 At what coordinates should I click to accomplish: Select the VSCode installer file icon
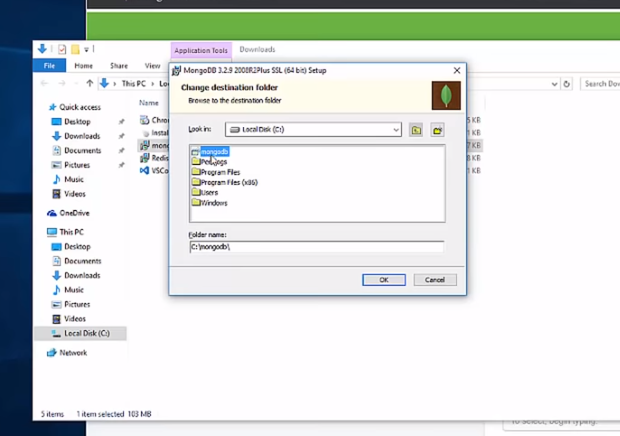click(145, 171)
